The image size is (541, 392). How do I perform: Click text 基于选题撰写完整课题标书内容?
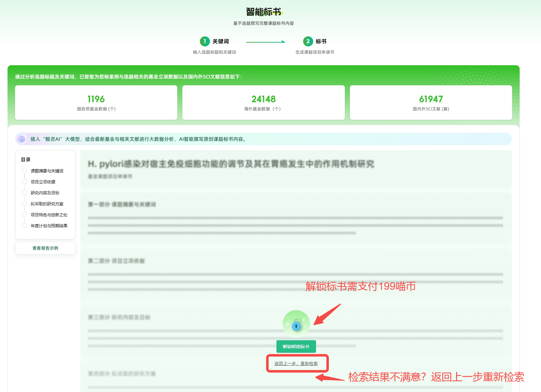click(x=264, y=23)
